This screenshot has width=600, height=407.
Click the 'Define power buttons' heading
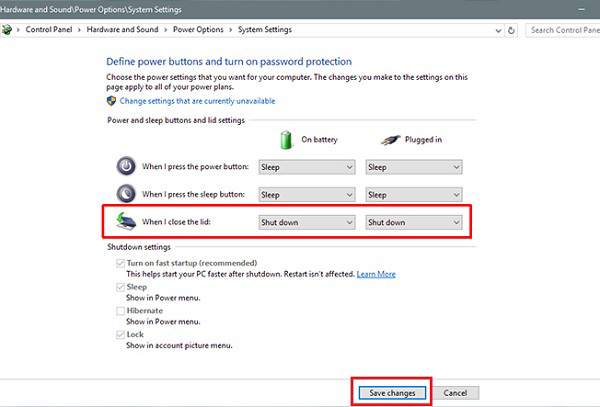click(229, 62)
